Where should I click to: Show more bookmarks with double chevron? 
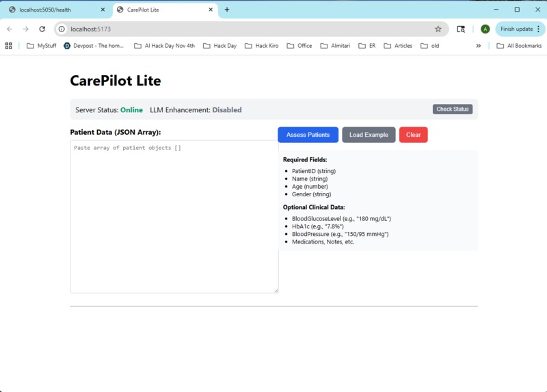coord(478,46)
